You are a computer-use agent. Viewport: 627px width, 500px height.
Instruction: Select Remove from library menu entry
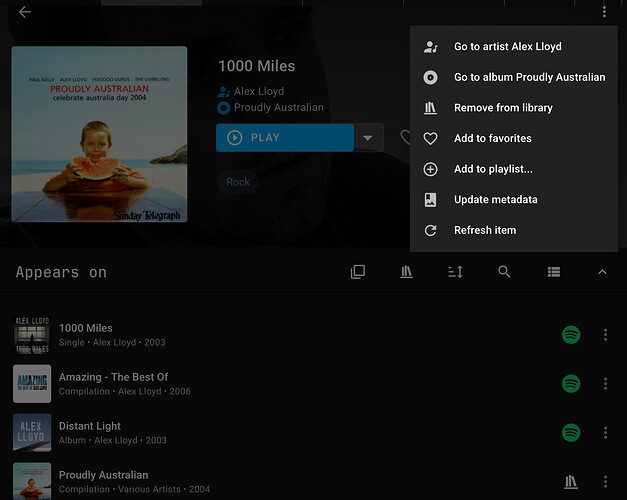pyautogui.click(x=513, y=108)
